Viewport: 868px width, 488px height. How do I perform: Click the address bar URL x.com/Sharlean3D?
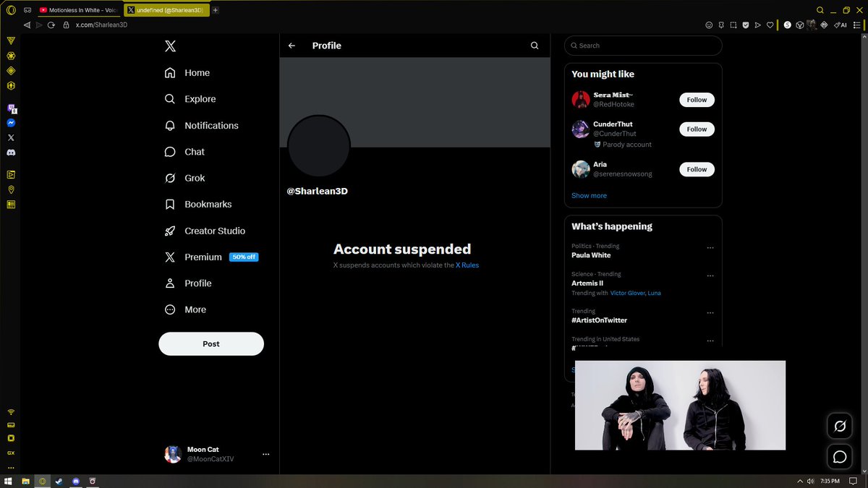[101, 25]
